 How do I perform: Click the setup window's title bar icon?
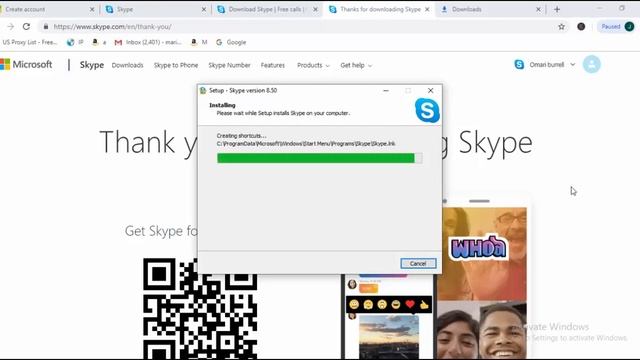coord(203,91)
